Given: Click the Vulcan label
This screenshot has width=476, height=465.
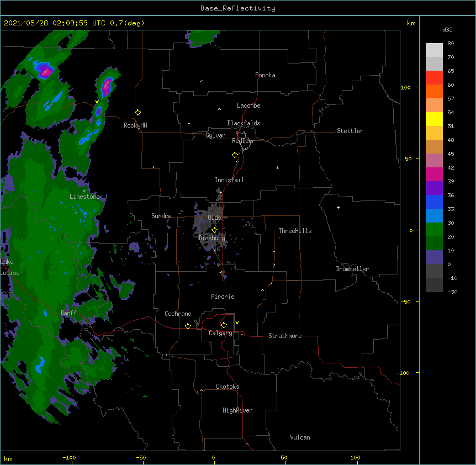Looking at the screenshot, I should click(x=300, y=437).
